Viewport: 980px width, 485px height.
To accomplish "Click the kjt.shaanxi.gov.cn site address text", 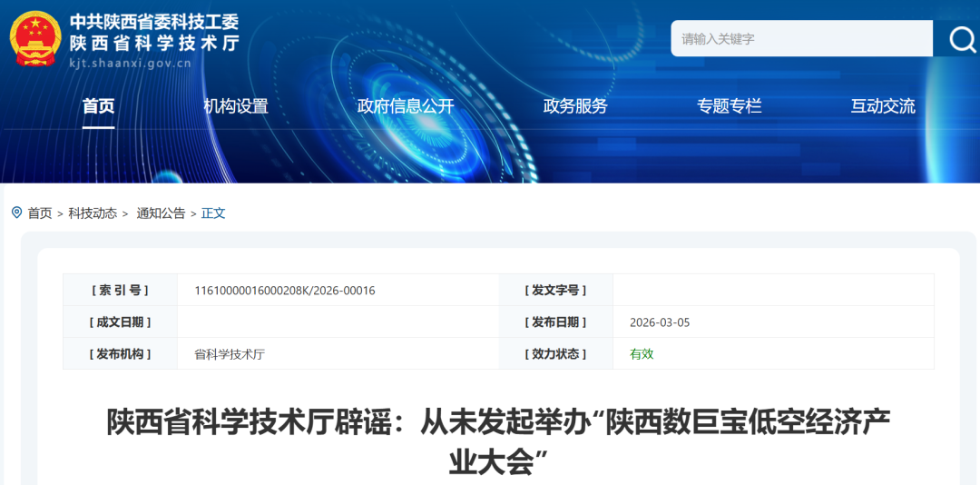I will click(130, 64).
